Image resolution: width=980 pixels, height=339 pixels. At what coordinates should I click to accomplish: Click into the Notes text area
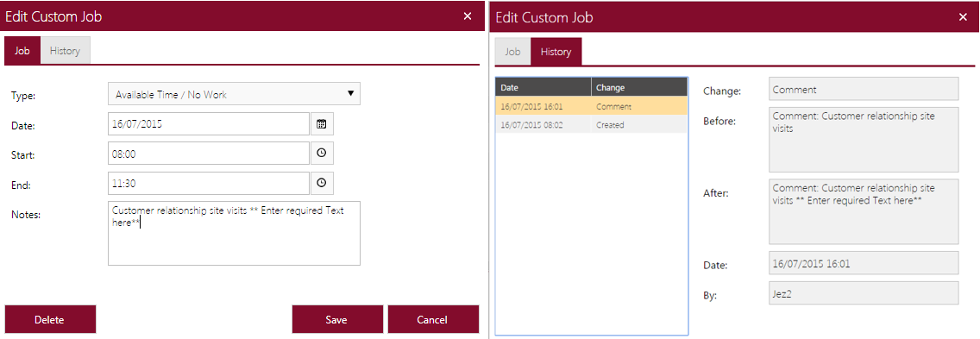click(234, 233)
